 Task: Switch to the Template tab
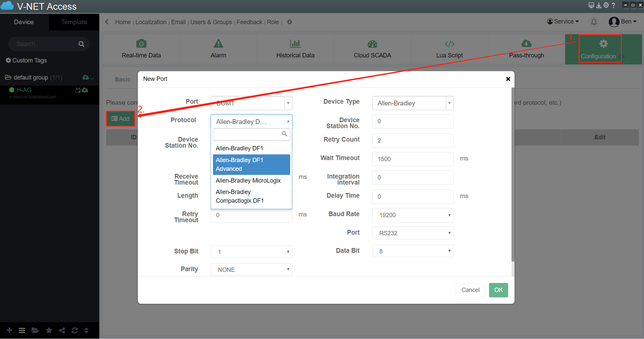pyautogui.click(x=74, y=22)
